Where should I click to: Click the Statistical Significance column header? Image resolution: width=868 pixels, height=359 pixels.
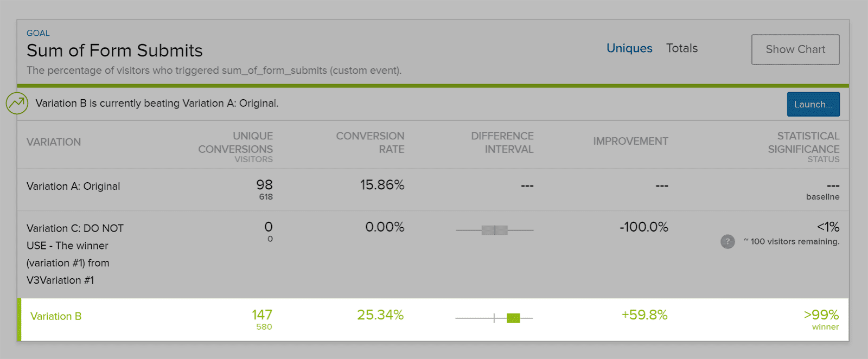(803, 143)
